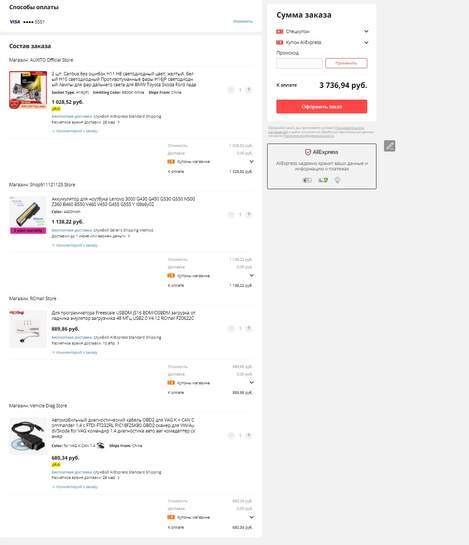Expand store coupons for the RDmall Store order
The height and width of the screenshot is (545, 469).
pos(251,382)
